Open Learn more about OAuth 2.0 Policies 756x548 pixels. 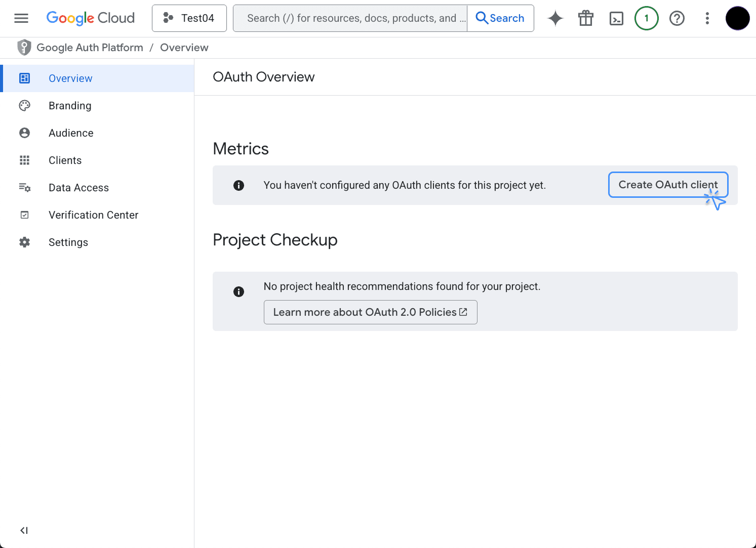tap(370, 312)
